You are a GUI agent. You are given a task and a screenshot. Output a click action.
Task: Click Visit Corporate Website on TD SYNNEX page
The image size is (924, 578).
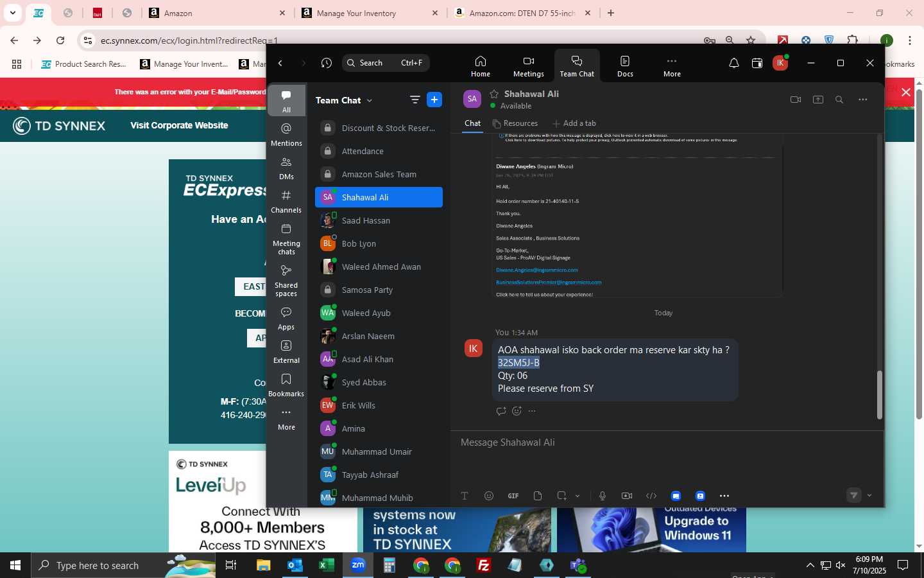[x=179, y=125]
